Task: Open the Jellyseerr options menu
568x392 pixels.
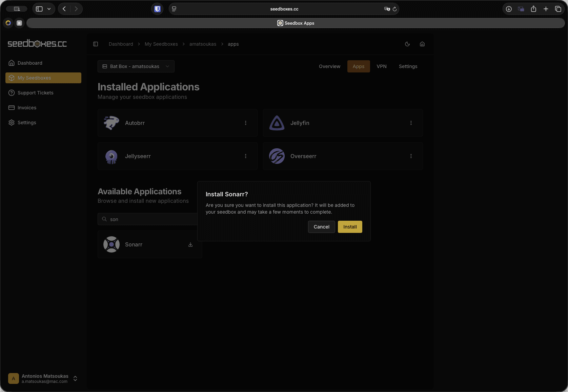Action: point(246,156)
